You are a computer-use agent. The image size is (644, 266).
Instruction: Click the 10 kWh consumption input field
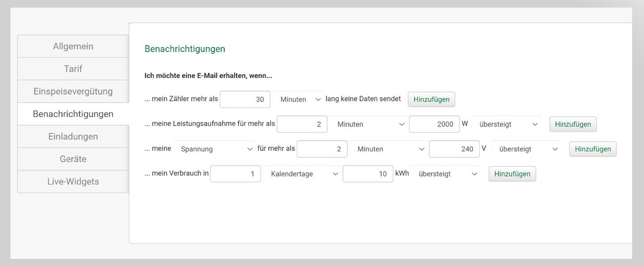pyautogui.click(x=368, y=174)
